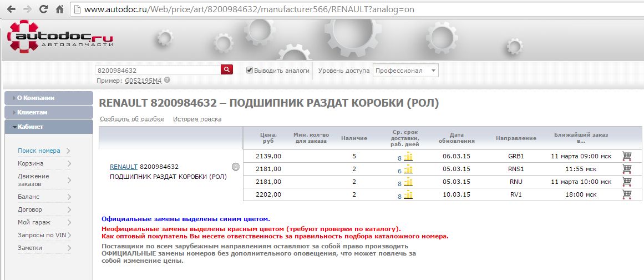Click part description 'ПОДШИПНИК РАЗДАТ КОРОБКИ (РОЛ)' in table
Screen dimensions: 644x280
click(x=169, y=177)
